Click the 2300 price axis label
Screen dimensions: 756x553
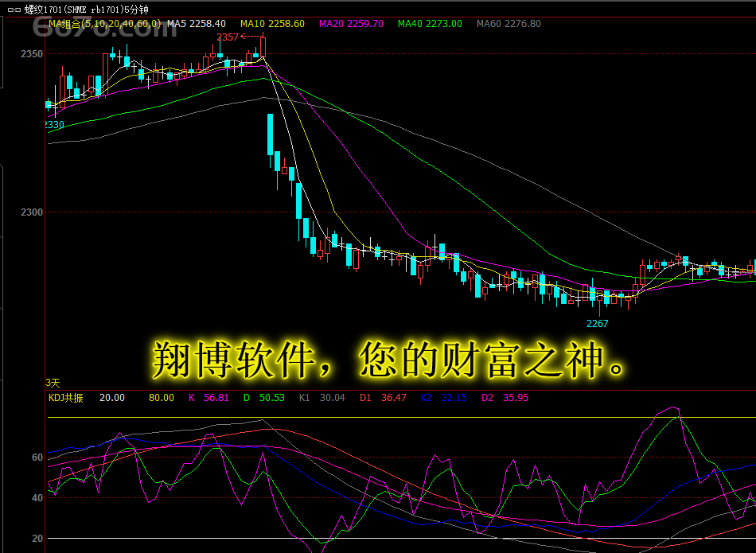(x=31, y=212)
